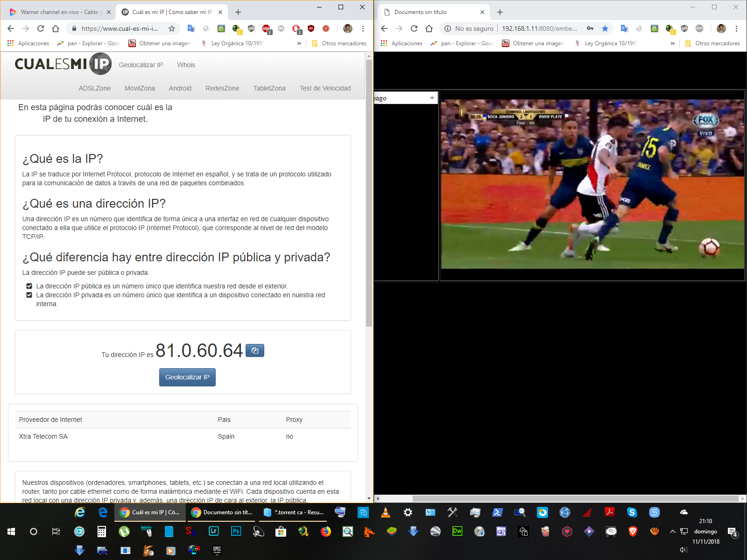Click the blue bookmark star in right browser
This screenshot has height=560, width=747.
[x=605, y=28]
